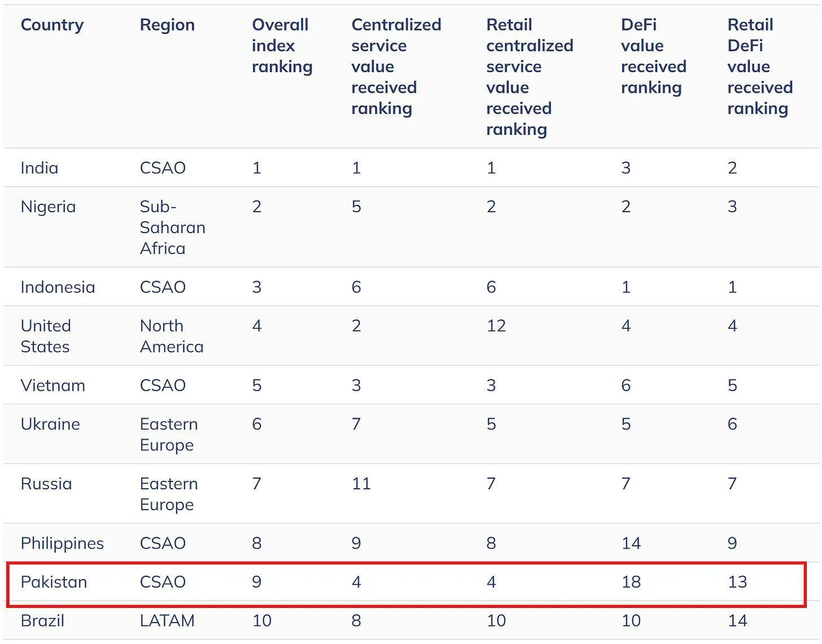Click the highlighted Pakistan country cell

click(54, 582)
